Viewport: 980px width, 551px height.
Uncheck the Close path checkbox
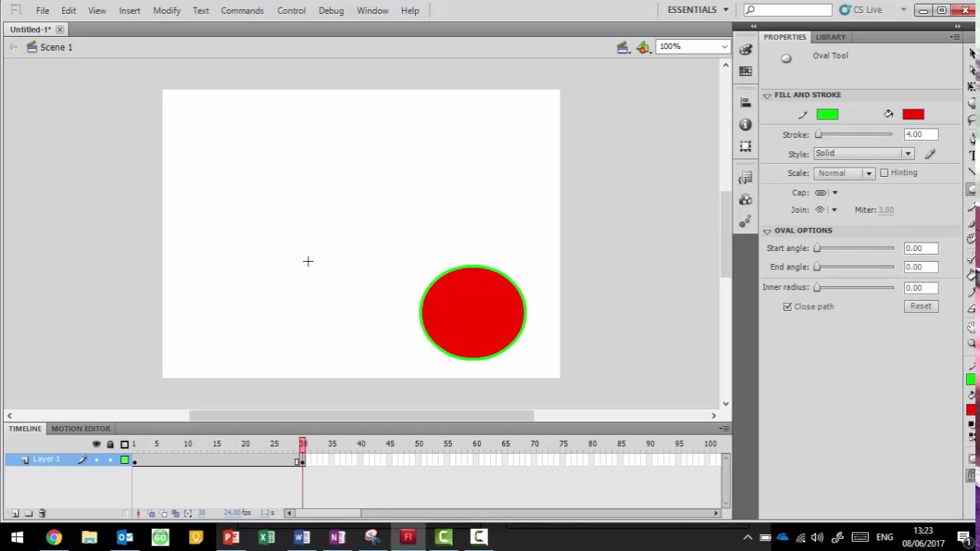[x=787, y=307]
